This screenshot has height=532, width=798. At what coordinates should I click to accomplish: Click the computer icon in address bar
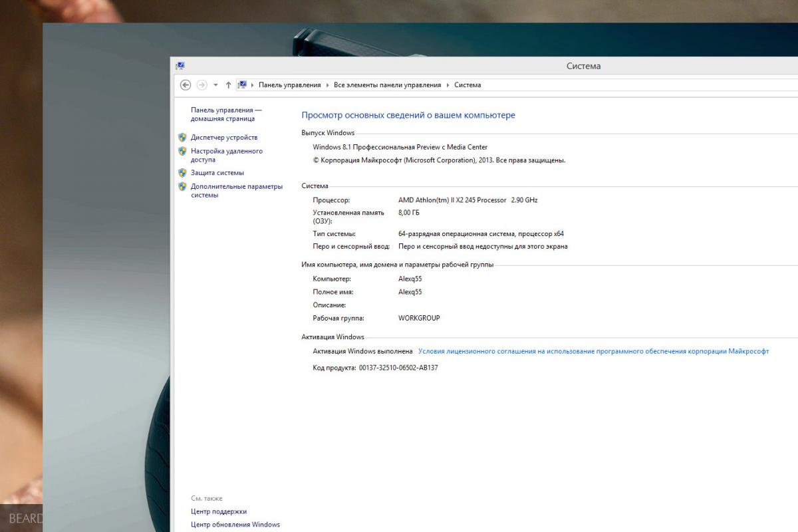[x=242, y=84]
